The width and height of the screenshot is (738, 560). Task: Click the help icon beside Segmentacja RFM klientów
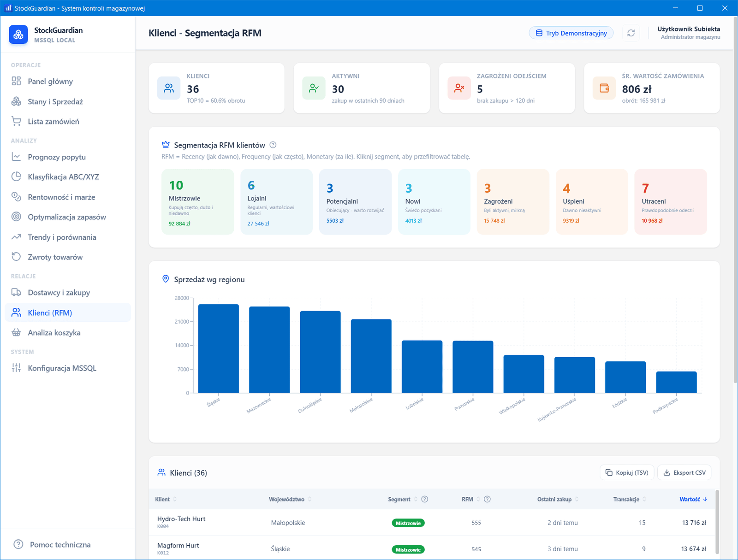273,145
